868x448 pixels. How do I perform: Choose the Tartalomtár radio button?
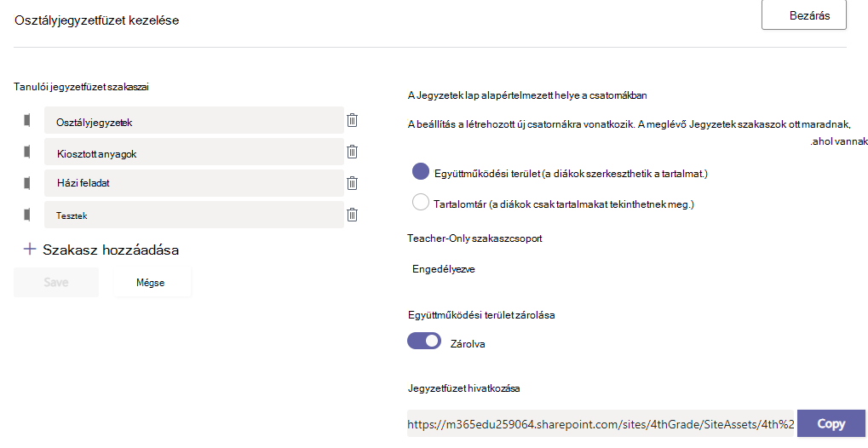pyautogui.click(x=421, y=202)
